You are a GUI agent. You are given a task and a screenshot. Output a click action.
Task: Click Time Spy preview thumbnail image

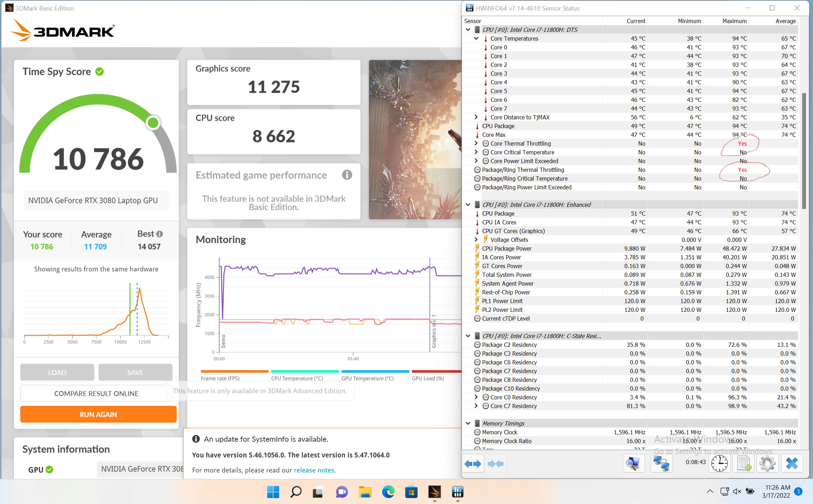[x=415, y=139]
